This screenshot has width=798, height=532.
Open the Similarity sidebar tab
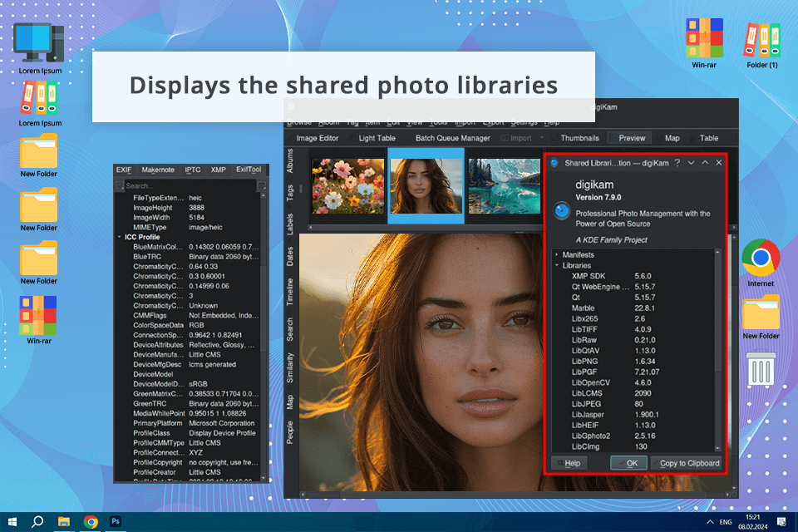coord(290,367)
